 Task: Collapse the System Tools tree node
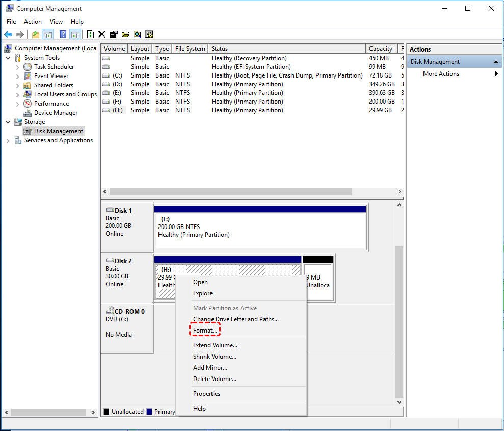[8, 58]
